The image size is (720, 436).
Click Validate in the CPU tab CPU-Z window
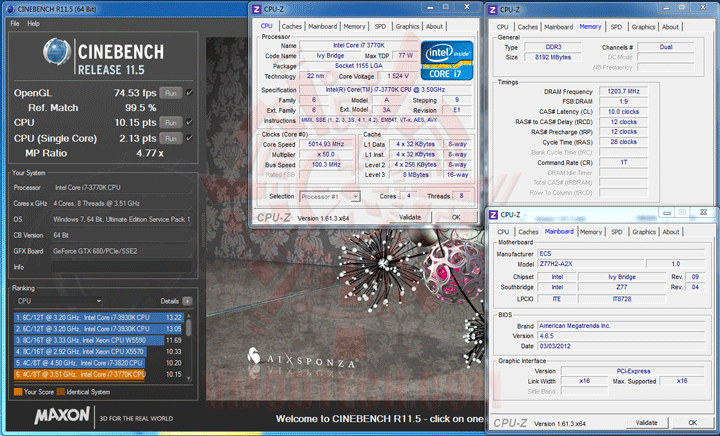coord(410,217)
